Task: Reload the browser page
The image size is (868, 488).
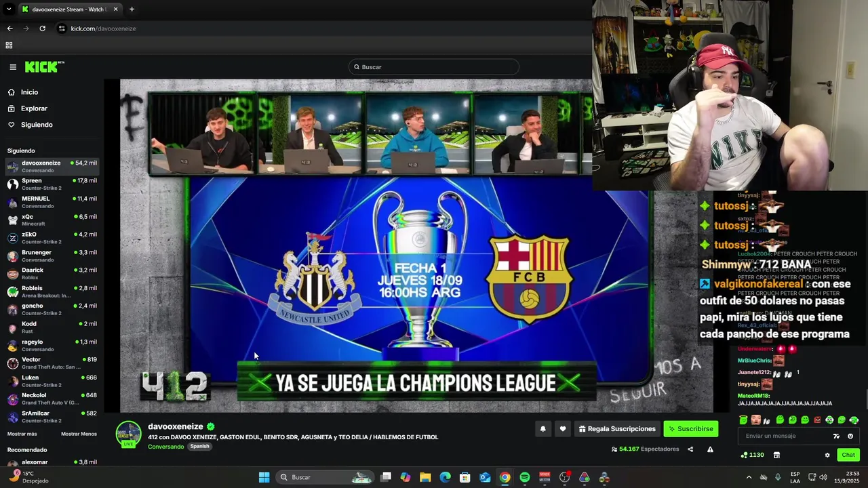Action: tap(42, 28)
